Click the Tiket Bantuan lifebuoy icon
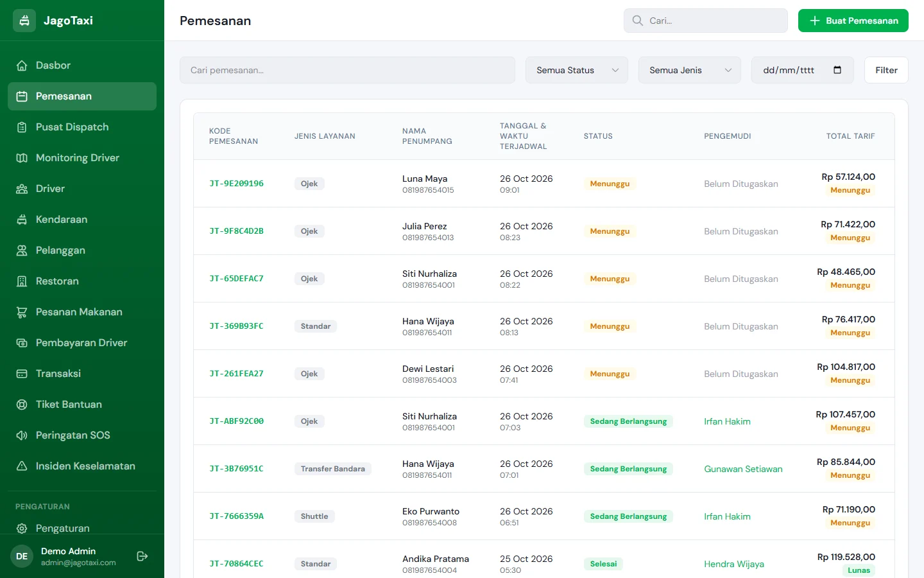Viewport: 924px width, 578px height. pyautogui.click(x=22, y=405)
